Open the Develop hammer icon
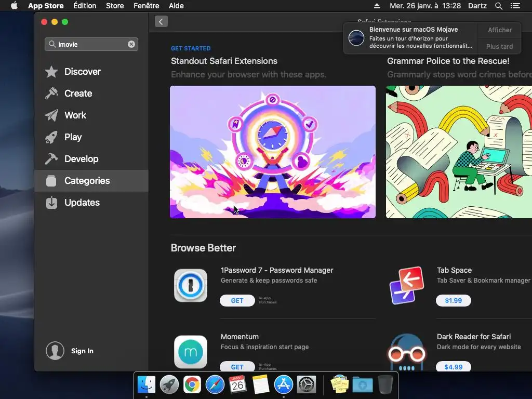Viewport: 532px width, 399px height. point(51,159)
